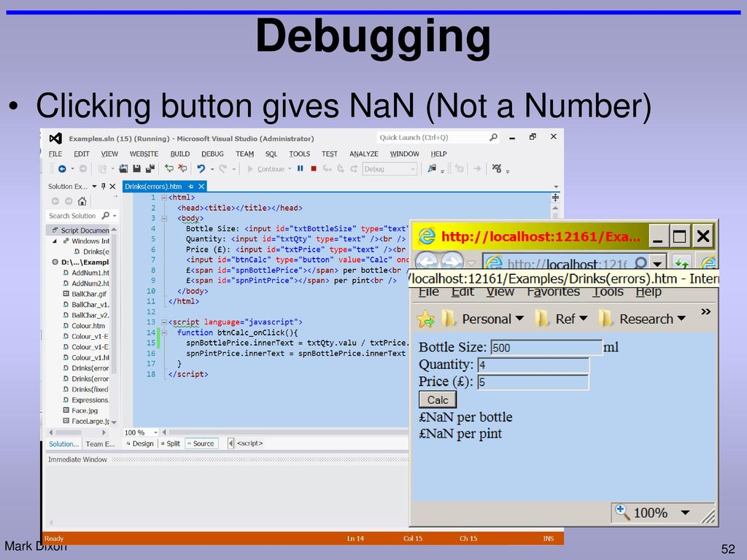Close the Drinks(errors).htm editor tab
747x560 pixels.
click(x=201, y=186)
